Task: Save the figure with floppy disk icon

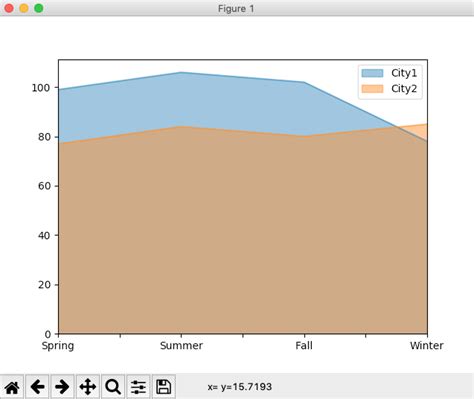Action: pyautogui.click(x=163, y=387)
